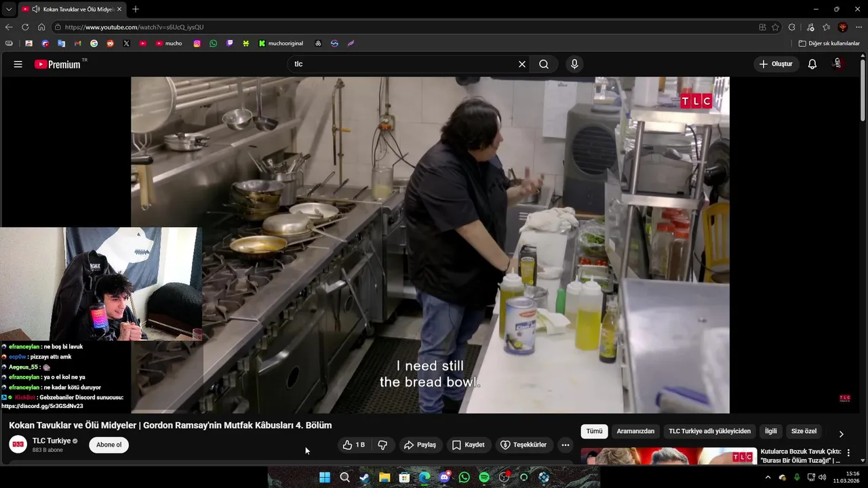This screenshot has height=488, width=868.
Task: Open the browser extensions puzzle icon
Action: [x=792, y=27]
